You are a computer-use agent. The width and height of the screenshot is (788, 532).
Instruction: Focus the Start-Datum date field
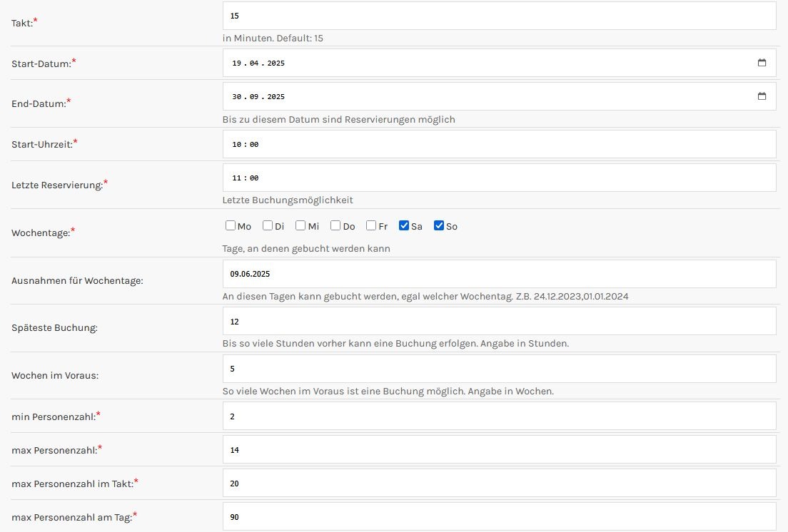click(499, 63)
